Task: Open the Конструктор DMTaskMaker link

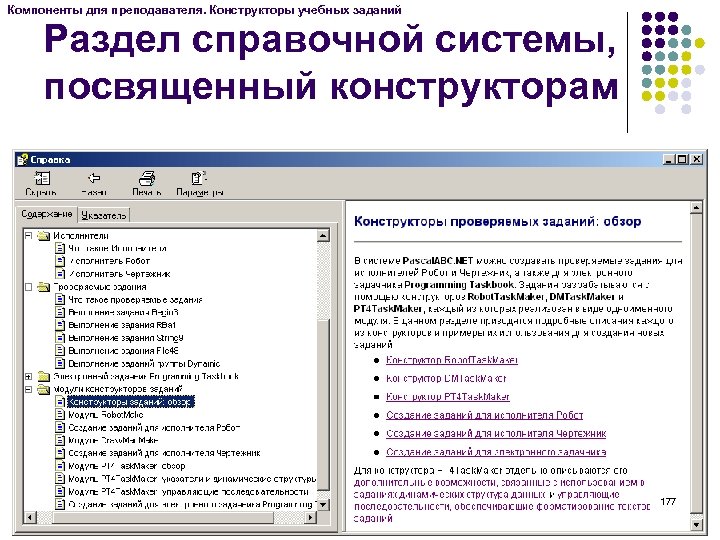Action: coord(446,379)
